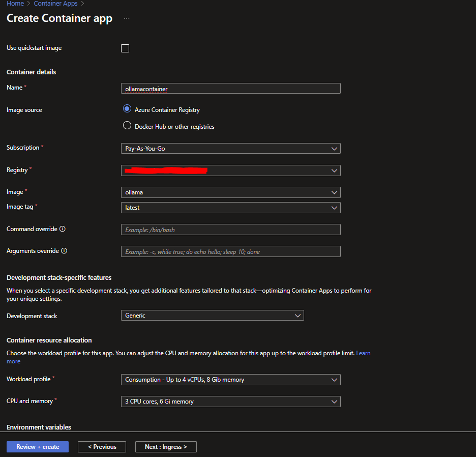This screenshot has width=476, height=457.
Task: Expand the CPU and memory dropdown
Action: (x=230, y=402)
